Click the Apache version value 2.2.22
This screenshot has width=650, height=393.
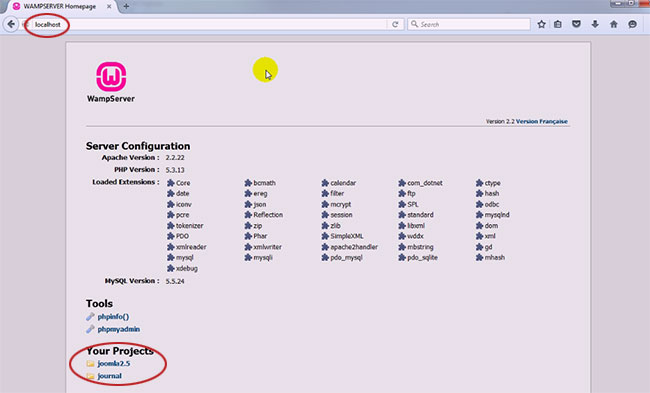[x=175, y=158]
